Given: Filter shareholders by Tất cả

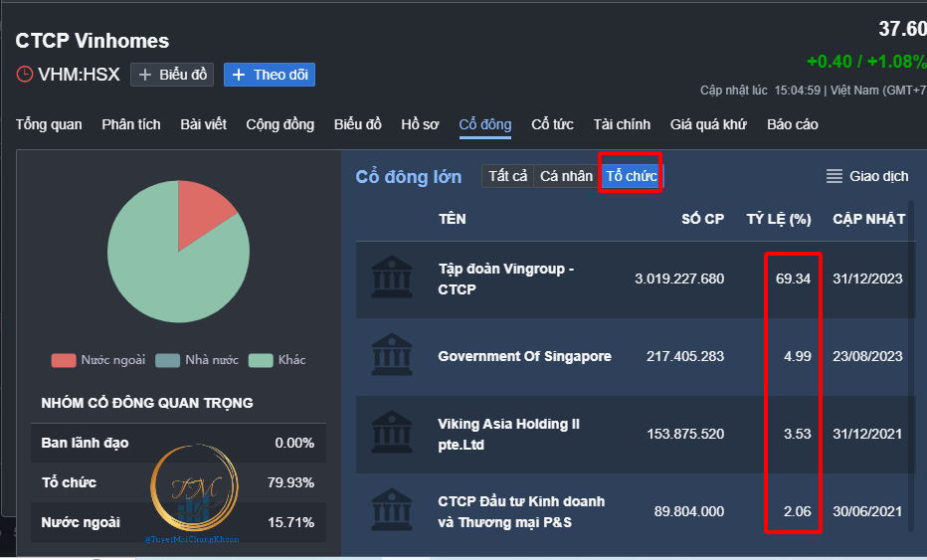Looking at the screenshot, I should pos(507,176).
